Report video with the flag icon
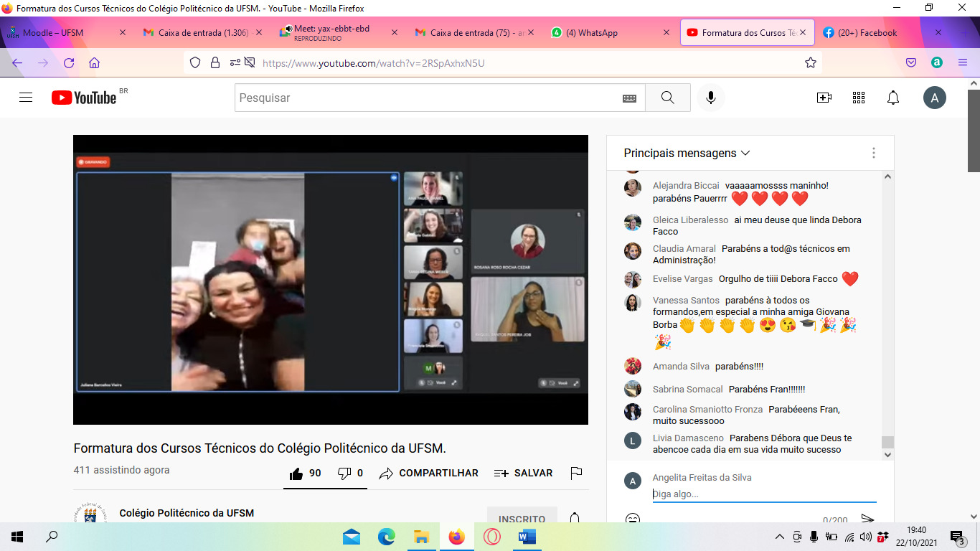The image size is (980, 551). point(575,474)
